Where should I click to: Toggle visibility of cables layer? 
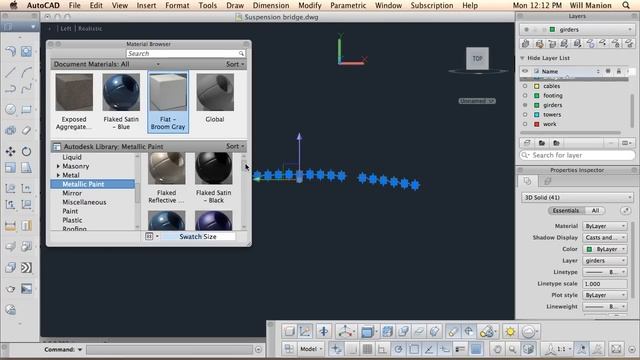click(x=525, y=86)
